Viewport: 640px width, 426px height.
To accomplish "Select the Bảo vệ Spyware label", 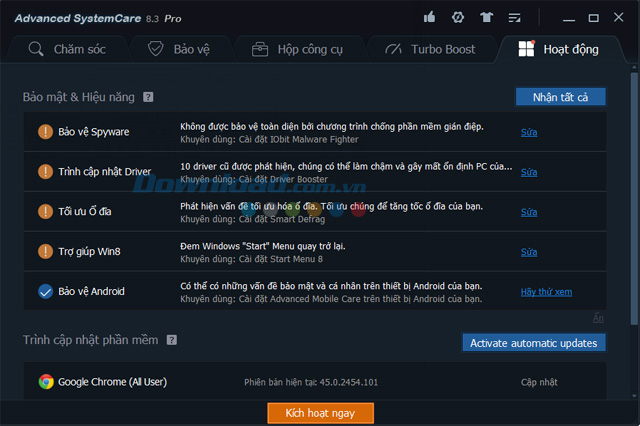I will click(93, 132).
